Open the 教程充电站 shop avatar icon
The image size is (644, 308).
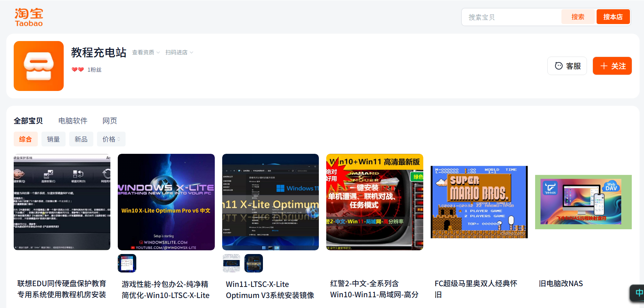39,66
